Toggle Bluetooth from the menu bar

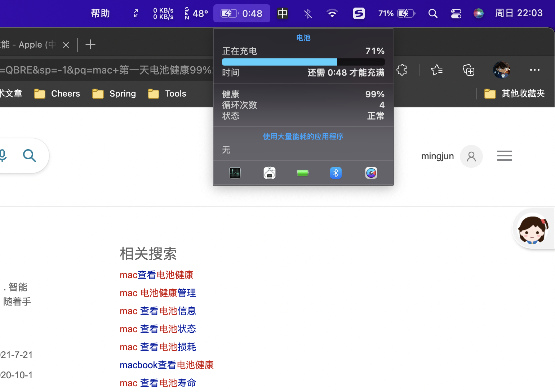point(307,14)
